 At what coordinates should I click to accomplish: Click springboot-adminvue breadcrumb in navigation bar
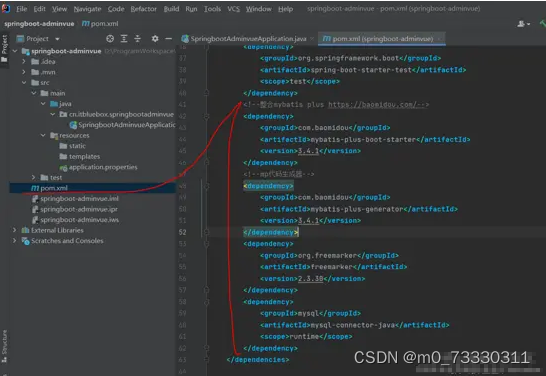click(39, 24)
